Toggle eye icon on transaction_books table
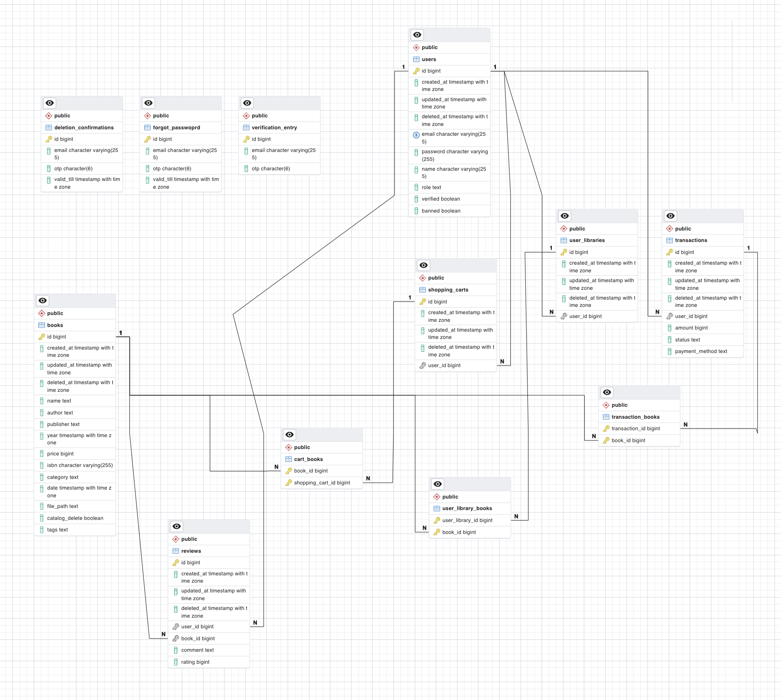Screen dimensions: 781x700 pos(607,393)
